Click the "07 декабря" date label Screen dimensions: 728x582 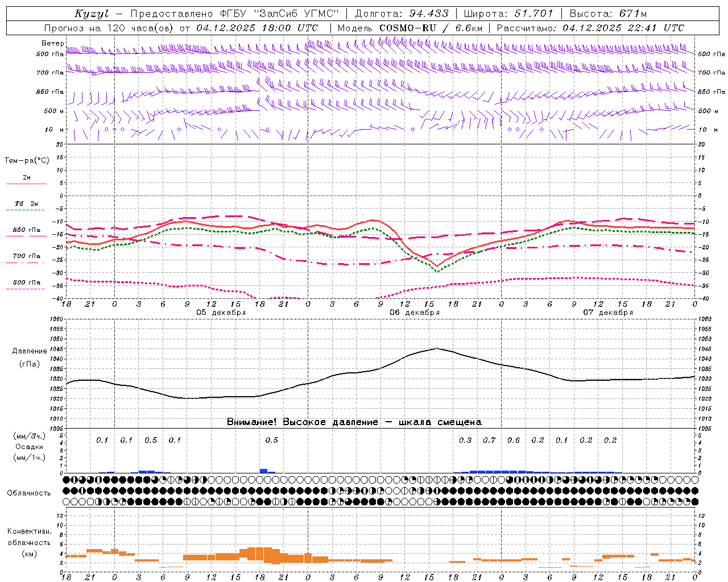[608, 313]
